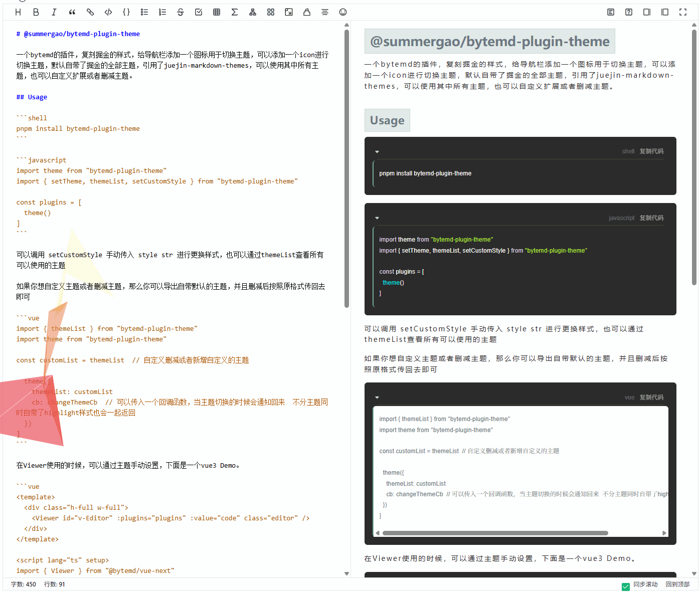The height and width of the screenshot is (592, 700).
Task: Click right arrow of vue code block scrollbar
Action: (x=664, y=533)
